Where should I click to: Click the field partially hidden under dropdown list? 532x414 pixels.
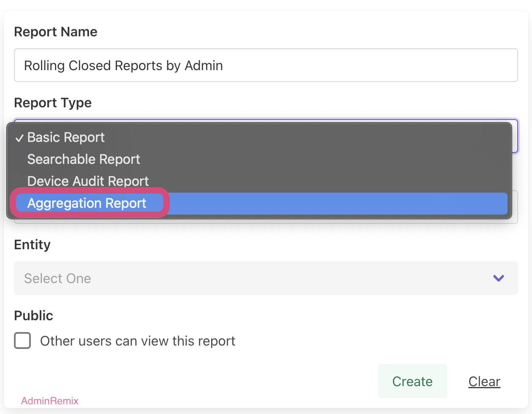click(x=515, y=207)
